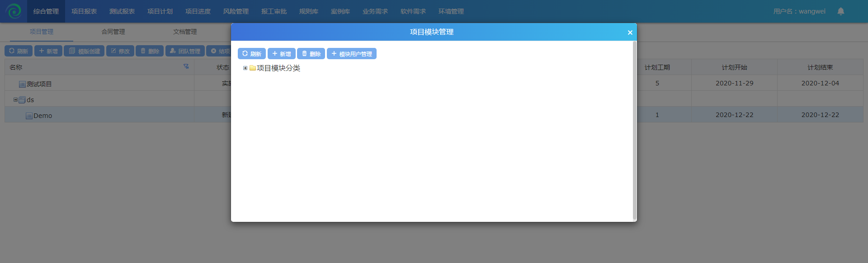
Task: Click 刷新 in the background project toolbar
Action: [x=19, y=51]
